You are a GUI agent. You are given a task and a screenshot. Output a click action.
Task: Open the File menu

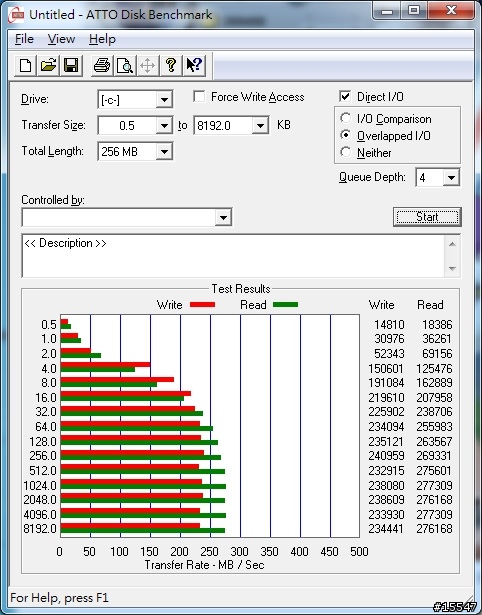(24, 39)
